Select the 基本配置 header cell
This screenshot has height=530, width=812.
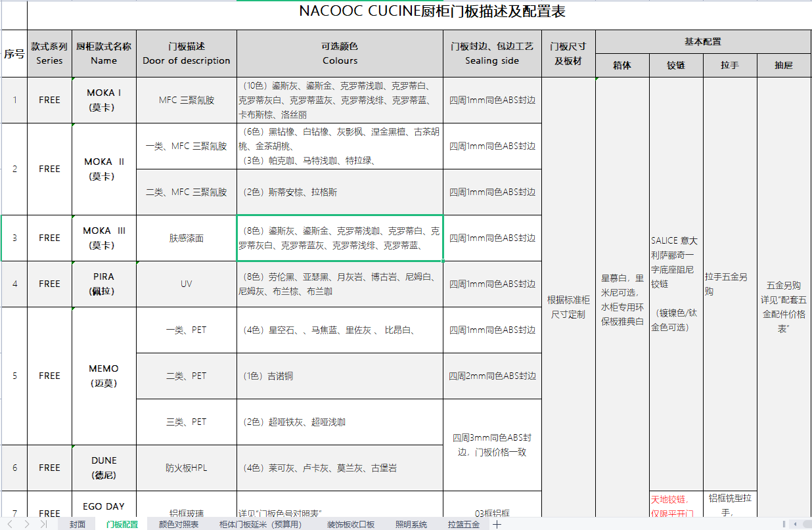[x=703, y=41]
